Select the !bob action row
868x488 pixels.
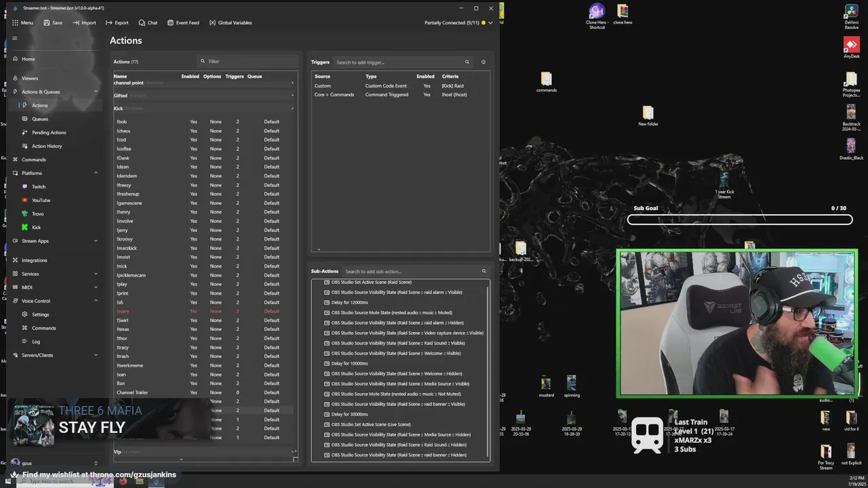tap(203, 122)
